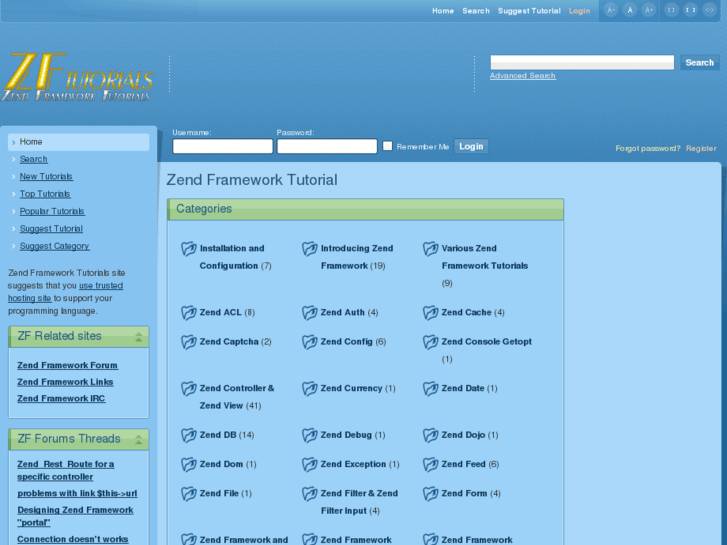Decrease font size with A- icon

[611, 10]
